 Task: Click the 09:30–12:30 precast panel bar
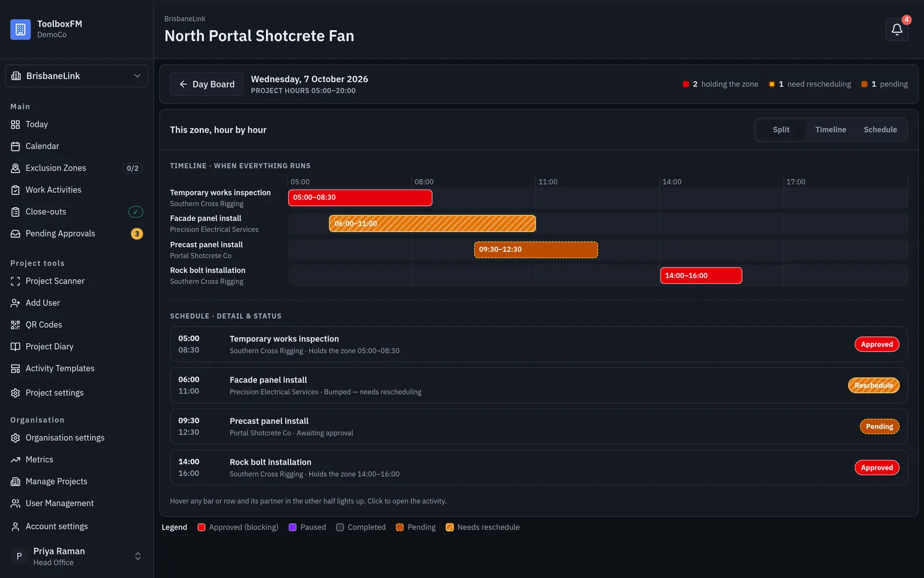[536, 250]
